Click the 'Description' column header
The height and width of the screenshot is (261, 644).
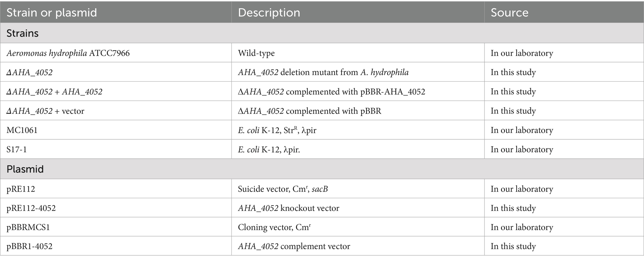point(269,13)
